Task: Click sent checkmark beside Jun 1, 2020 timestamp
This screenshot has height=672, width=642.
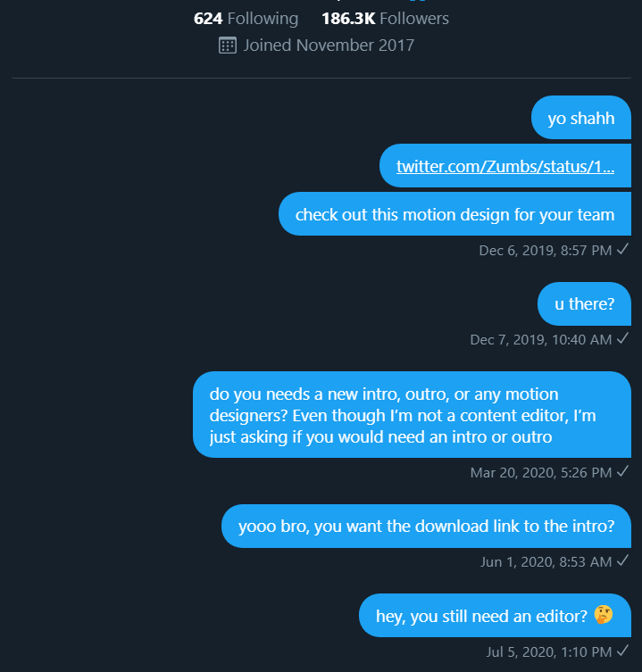Action: (622, 560)
